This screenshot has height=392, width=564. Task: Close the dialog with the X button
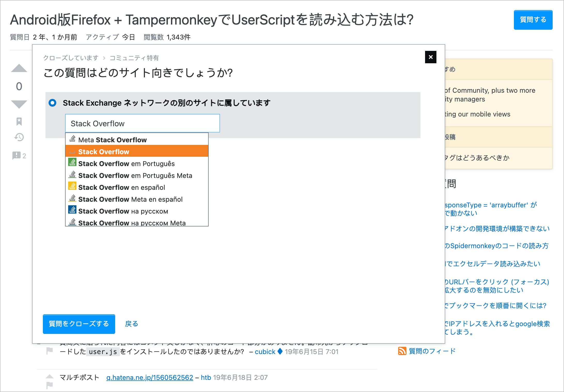[431, 57]
